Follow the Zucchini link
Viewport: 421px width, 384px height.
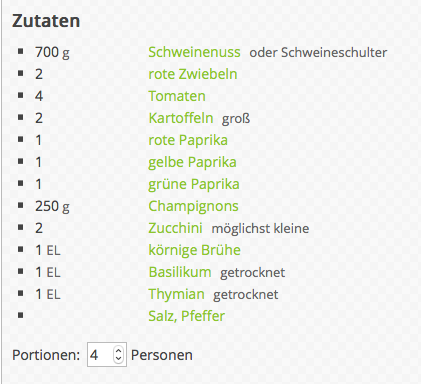click(175, 228)
